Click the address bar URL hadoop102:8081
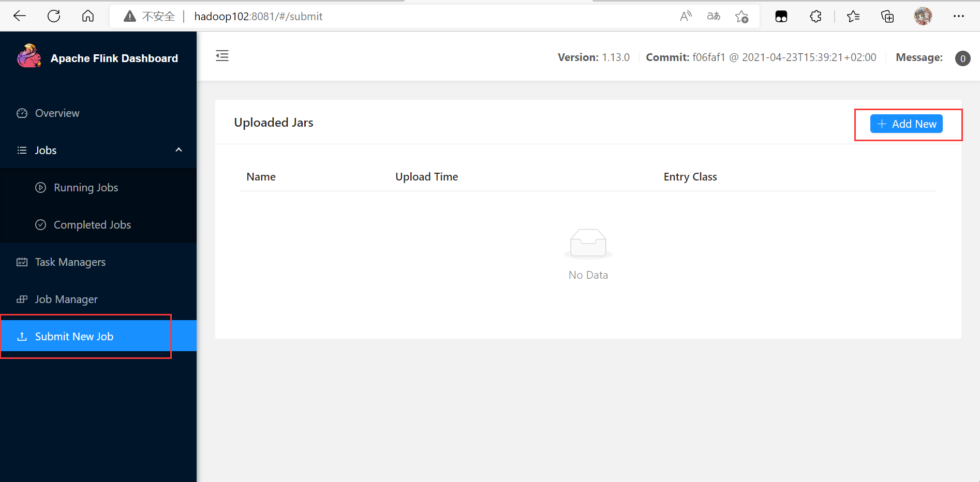Screen dimensions: 980x482 coord(258,17)
